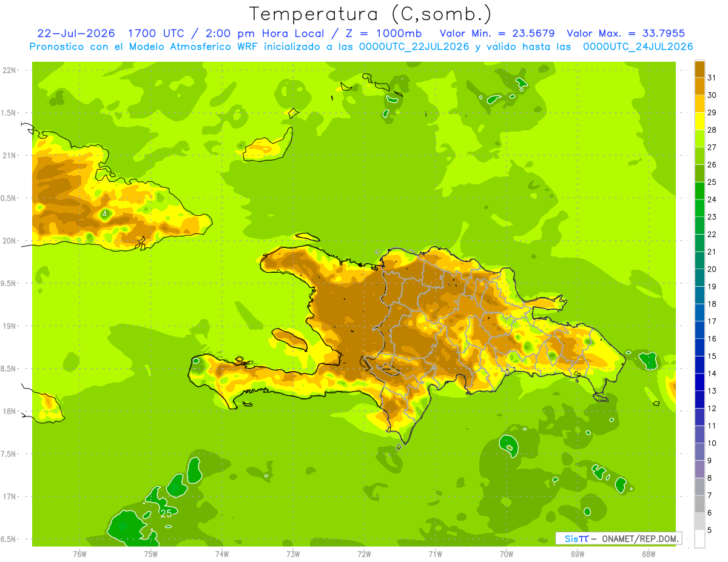Click the "25" contour label on the map
Image resolution: width=728 pixels, height=562 pixels.
pos(166,513)
